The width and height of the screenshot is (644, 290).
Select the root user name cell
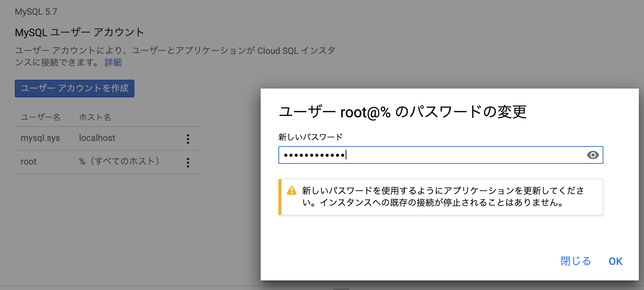(28, 162)
